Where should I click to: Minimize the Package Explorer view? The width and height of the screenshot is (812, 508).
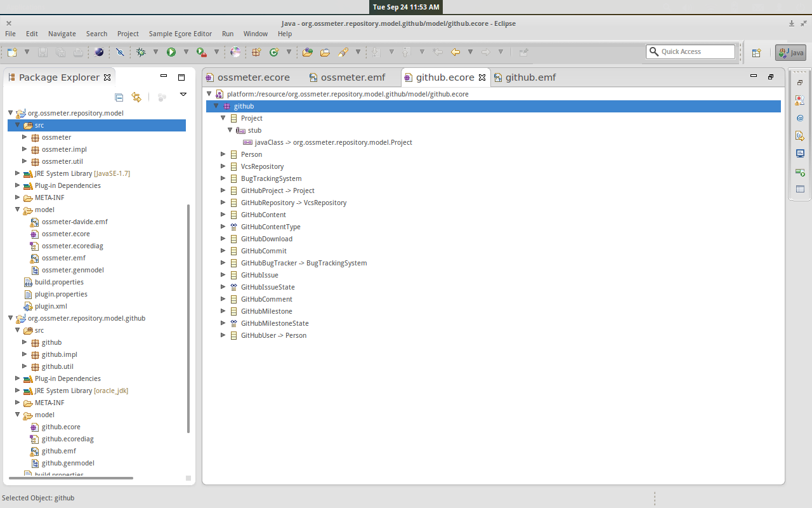[164, 76]
